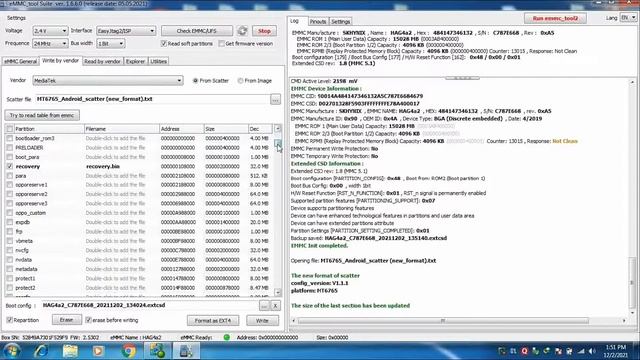Image resolution: width=640 pixels, height=360 pixels.
Task: Click log horizontal scroll left arrow
Action: point(293,321)
